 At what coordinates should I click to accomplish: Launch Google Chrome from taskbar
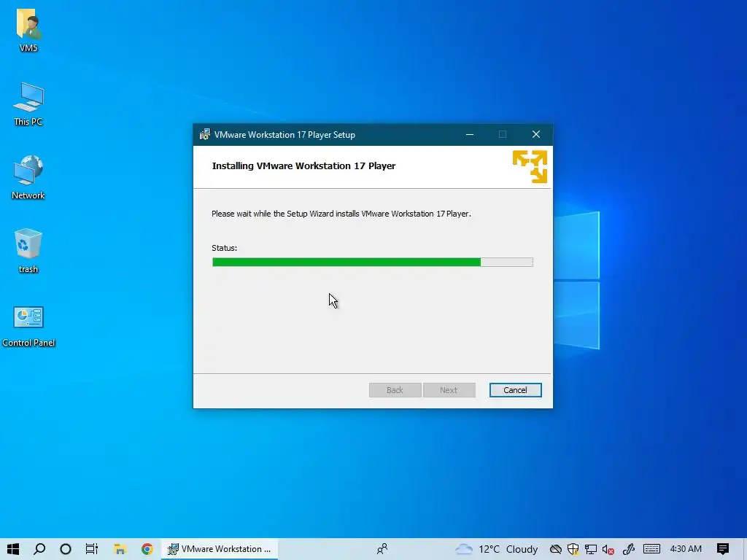tap(147, 549)
